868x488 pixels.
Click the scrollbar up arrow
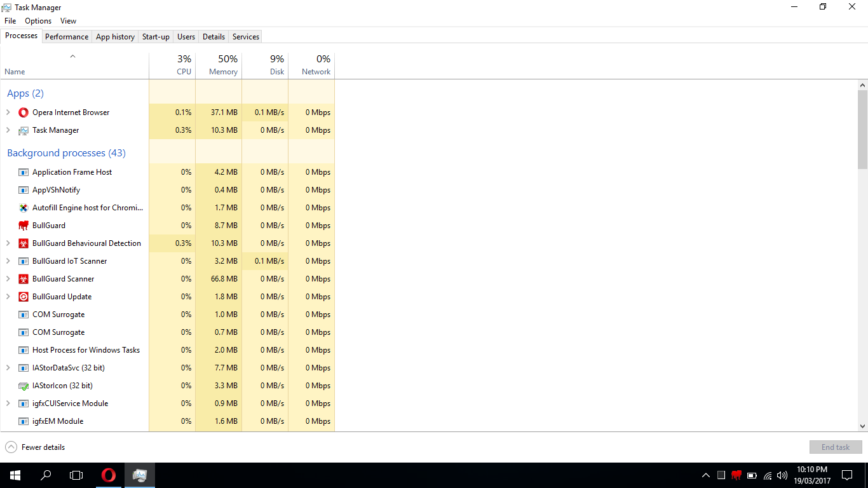pos(862,85)
